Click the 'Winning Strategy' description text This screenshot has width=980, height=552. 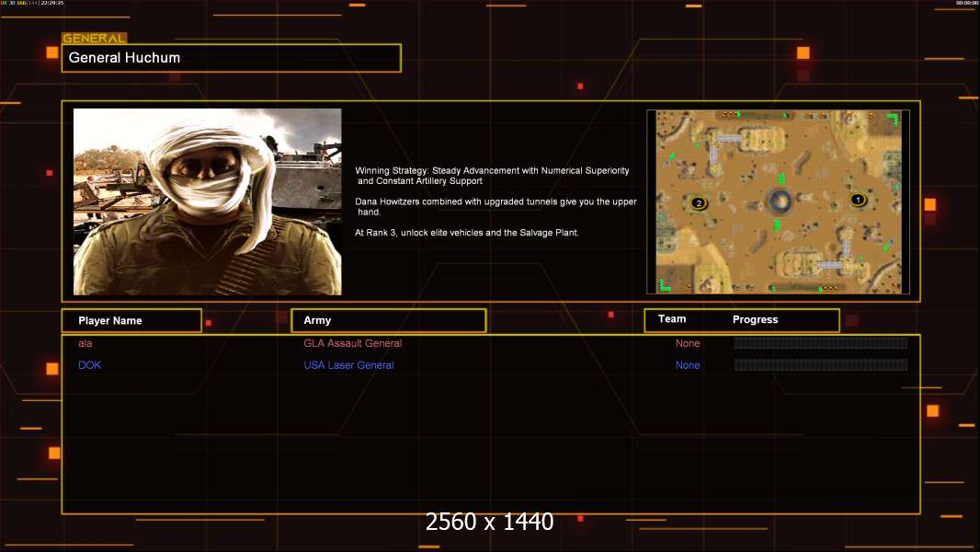pos(492,176)
